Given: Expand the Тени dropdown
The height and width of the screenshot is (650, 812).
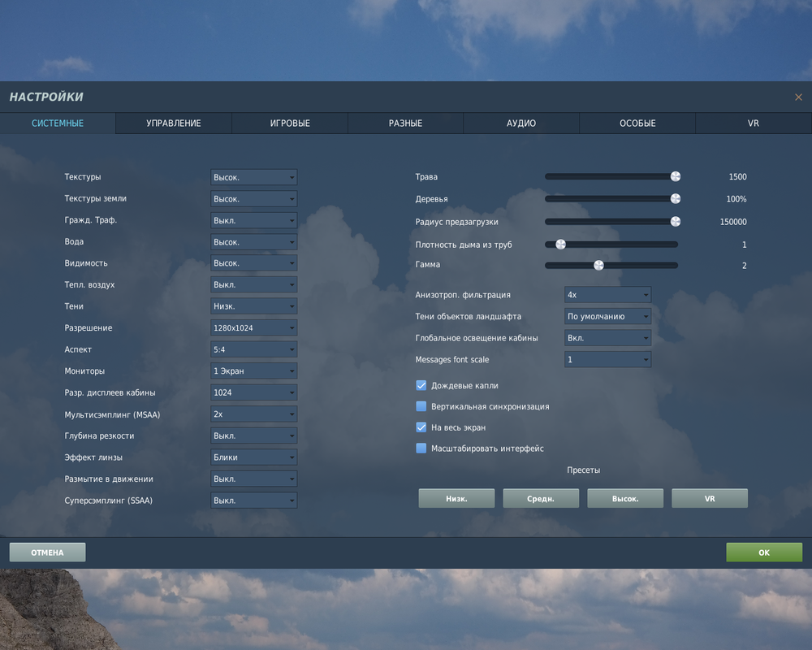Looking at the screenshot, I should pos(253,306).
